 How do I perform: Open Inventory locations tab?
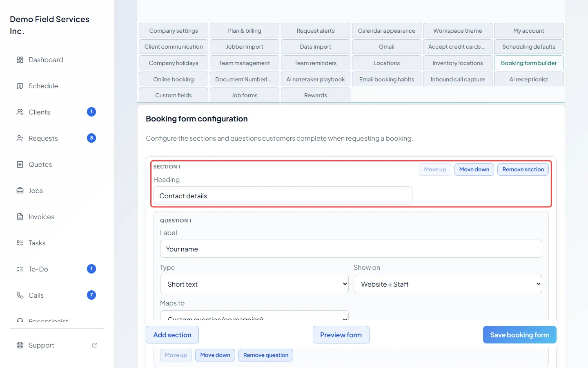click(458, 63)
